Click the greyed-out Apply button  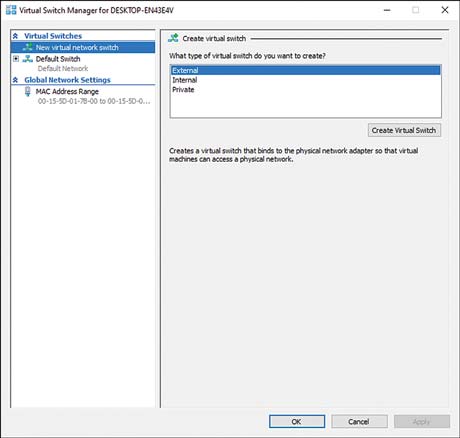422,421
